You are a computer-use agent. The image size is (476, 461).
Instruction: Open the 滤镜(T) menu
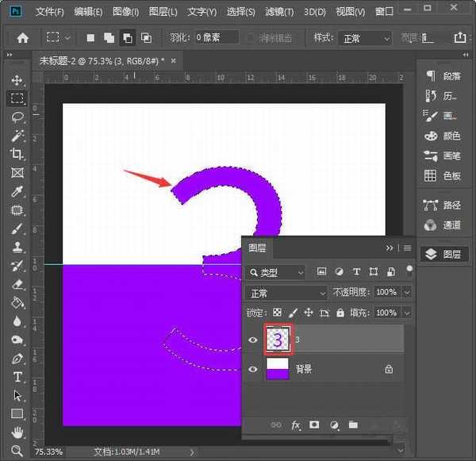[x=278, y=12]
